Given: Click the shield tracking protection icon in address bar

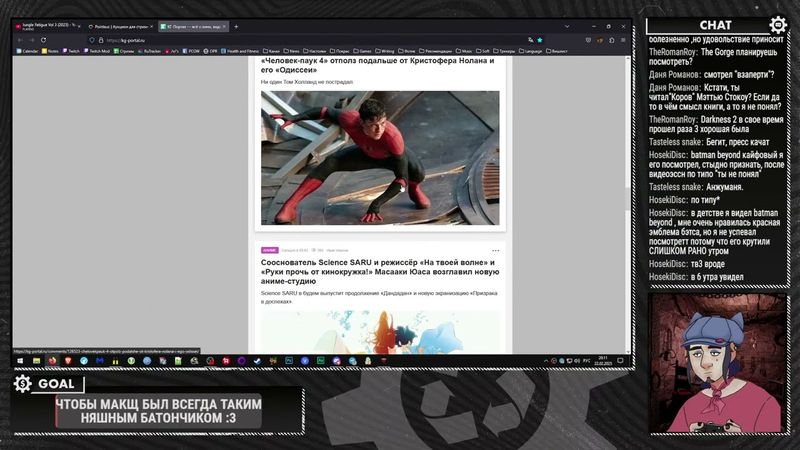Looking at the screenshot, I should tap(92, 40).
